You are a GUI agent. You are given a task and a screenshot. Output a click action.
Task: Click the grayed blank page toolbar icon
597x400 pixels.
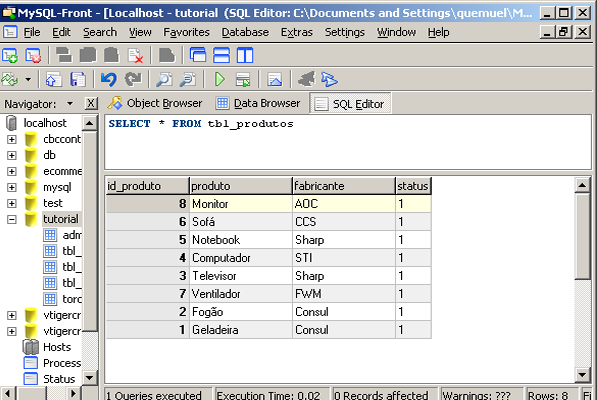(166, 56)
